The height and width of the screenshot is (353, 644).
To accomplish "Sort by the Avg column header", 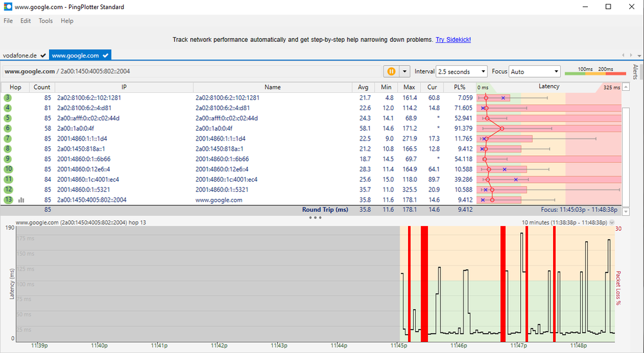I will [x=363, y=87].
